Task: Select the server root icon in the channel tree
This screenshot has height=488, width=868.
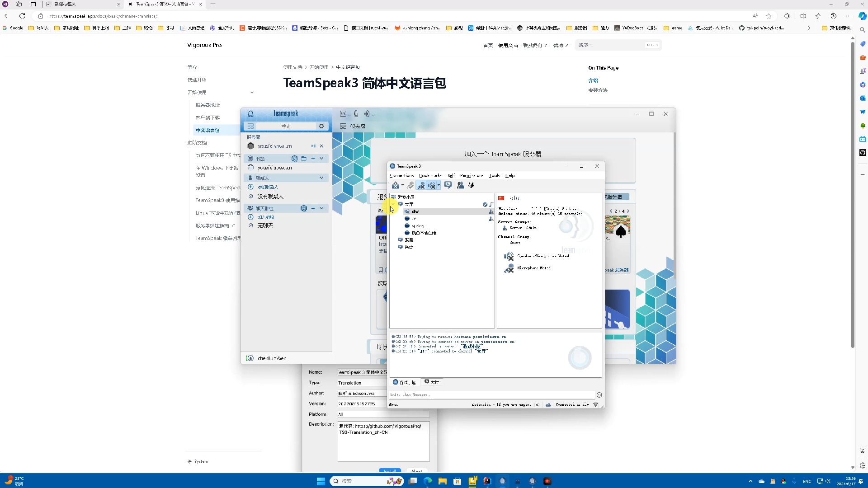Action: [x=394, y=197]
